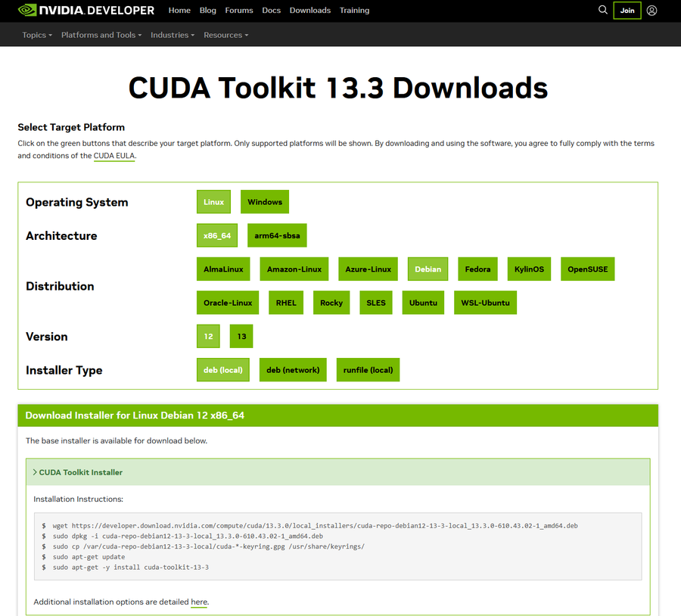This screenshot has height=616, width=681.
Task: Choose arm64-sbsa architecture
Action: 277,235
